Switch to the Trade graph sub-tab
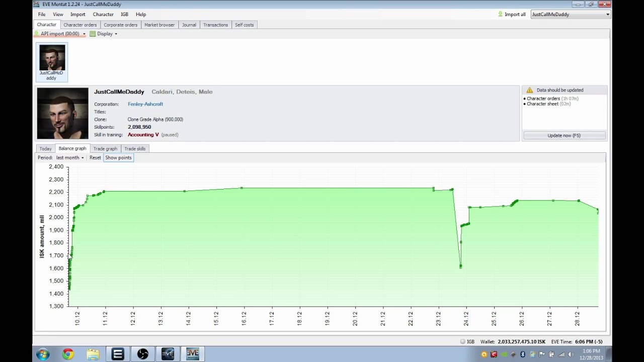Viewport: 644px width, 362px height. pos(105,149)
